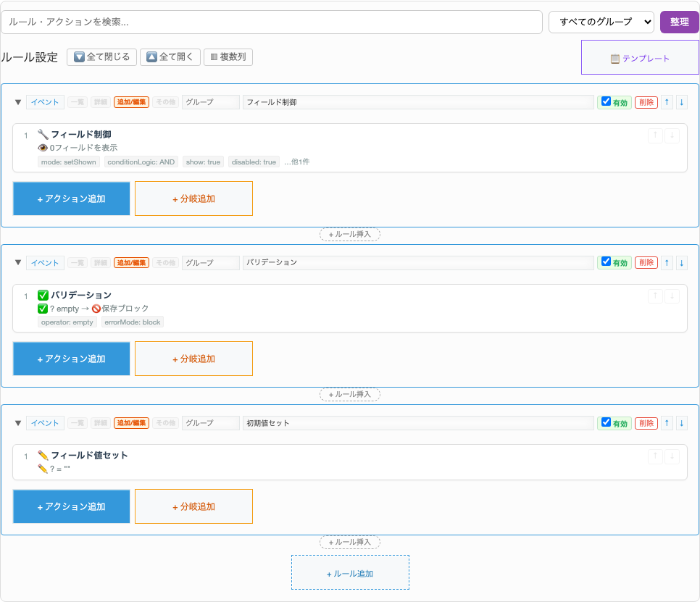Select the その他 event tab in 初期値セット rule
This screenshot has height=602, width=700.
[x=166, y=423]
